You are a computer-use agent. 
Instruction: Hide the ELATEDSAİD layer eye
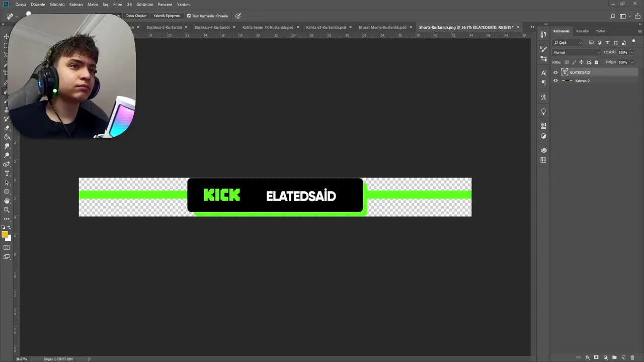[555, 72]
